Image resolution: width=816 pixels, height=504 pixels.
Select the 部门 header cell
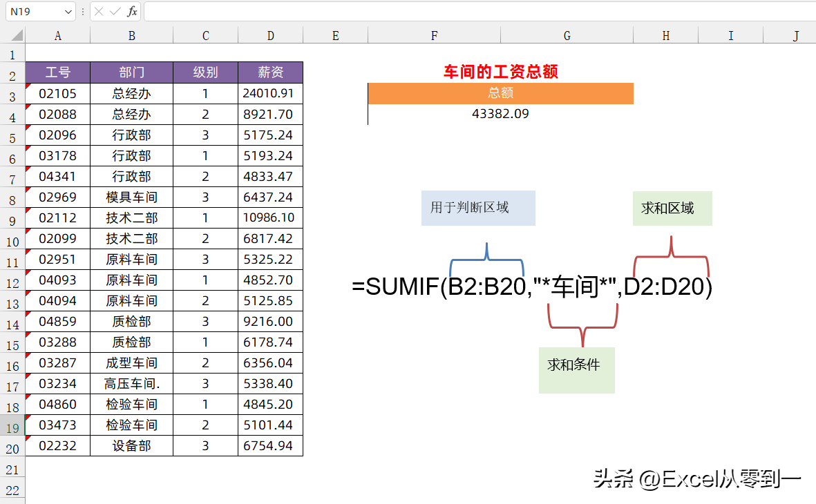click(131, 72)
